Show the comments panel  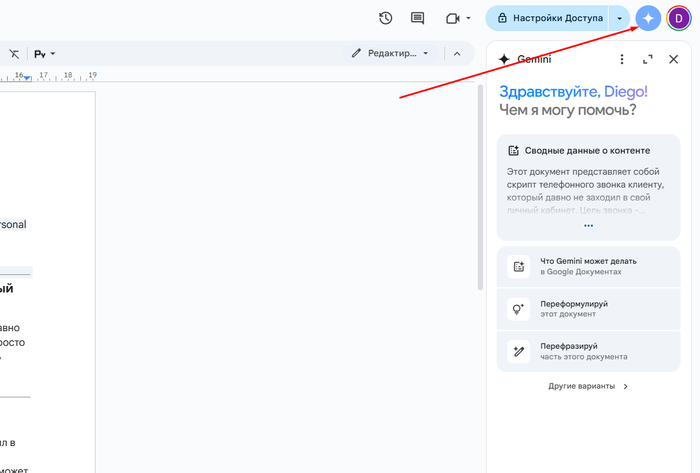tap(417, 18)
